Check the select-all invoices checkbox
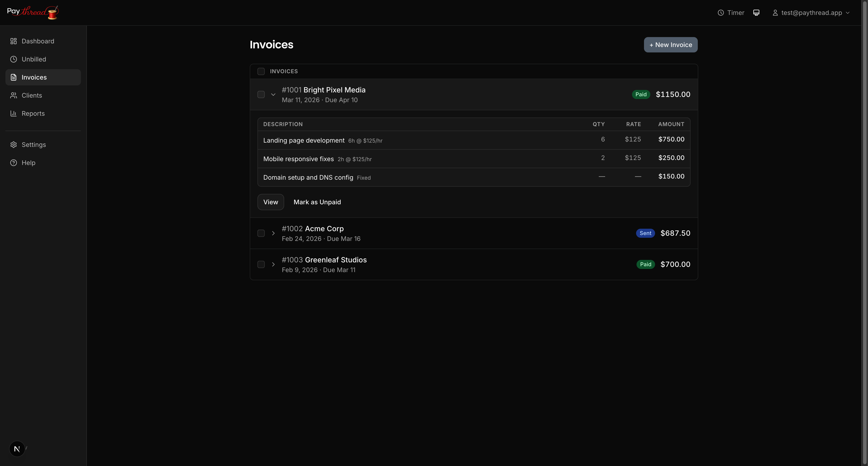 (261, 71)
